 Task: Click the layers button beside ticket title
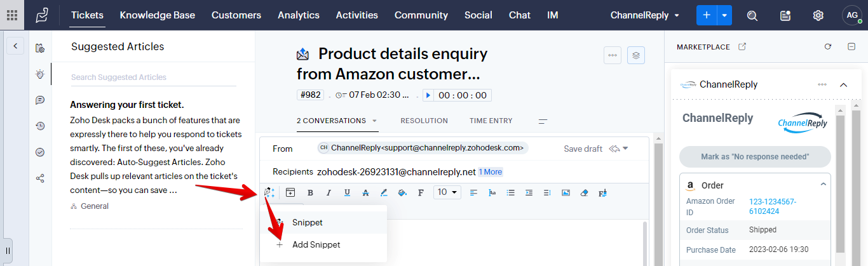637,55
